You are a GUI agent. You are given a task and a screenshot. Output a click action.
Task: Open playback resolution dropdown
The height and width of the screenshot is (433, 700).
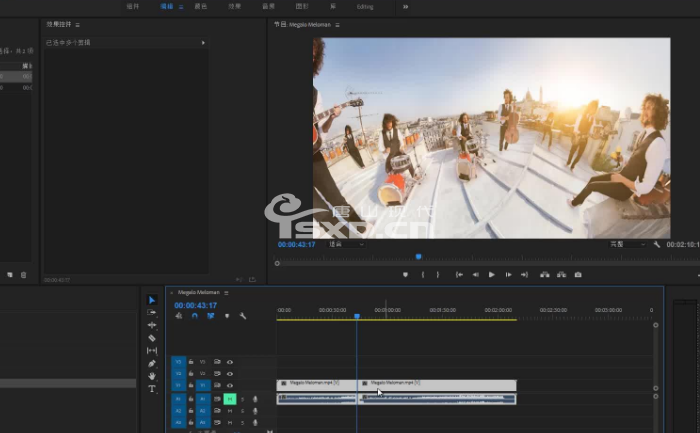pyautogui.click(x=628, y=244)
